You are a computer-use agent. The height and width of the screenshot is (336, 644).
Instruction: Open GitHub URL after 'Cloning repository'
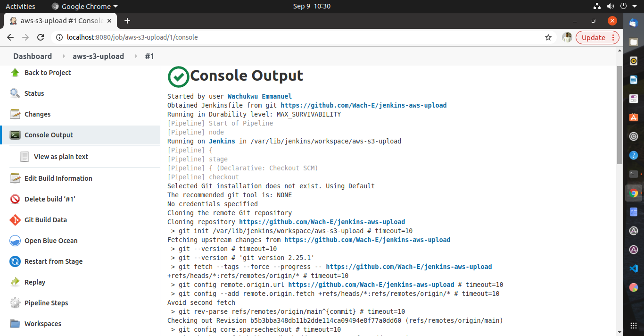[322, 222]
